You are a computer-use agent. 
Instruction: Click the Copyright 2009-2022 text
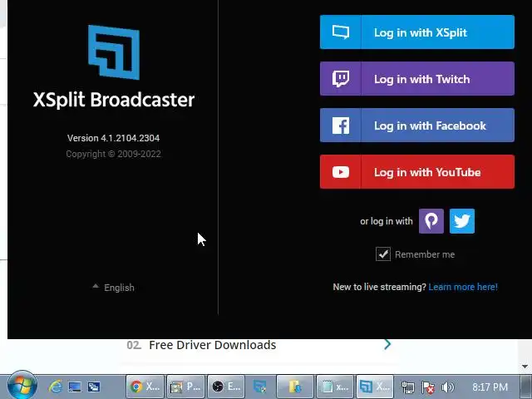click(113, 154)
